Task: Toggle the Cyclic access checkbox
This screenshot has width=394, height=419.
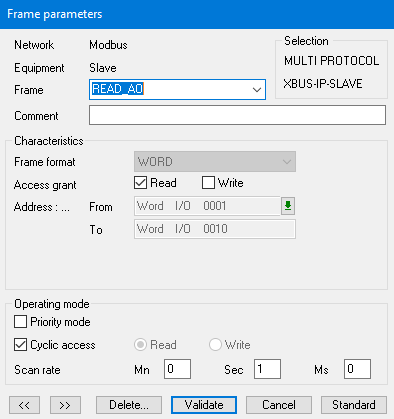Action: point(20,345)
